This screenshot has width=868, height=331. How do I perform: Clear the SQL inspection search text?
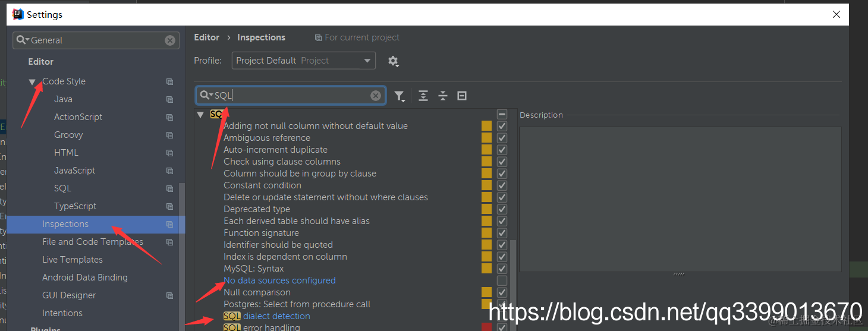(x=376, y=96)
